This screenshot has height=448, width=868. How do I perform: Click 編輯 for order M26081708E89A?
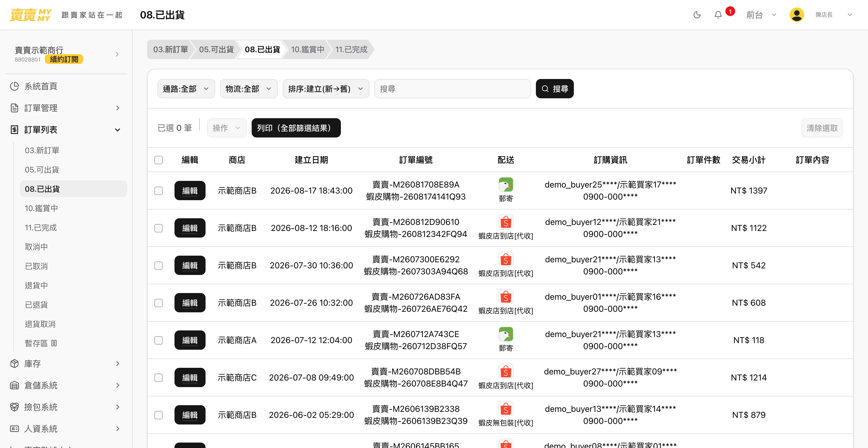tap(190, 191)
